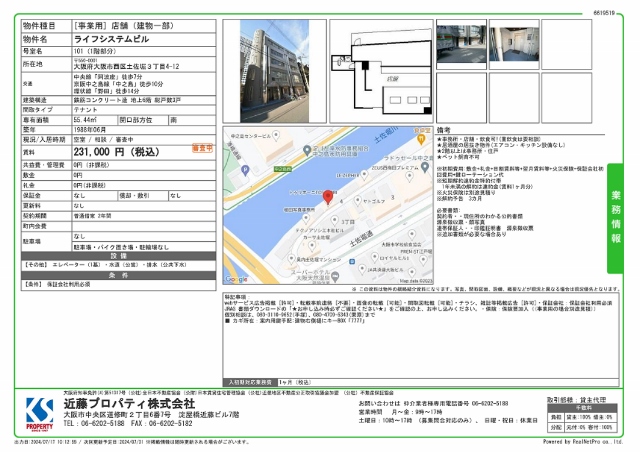Click the 償却・敷引 label cell
Viewport: 640px width, 452px height.
click(x=143, y=196)
